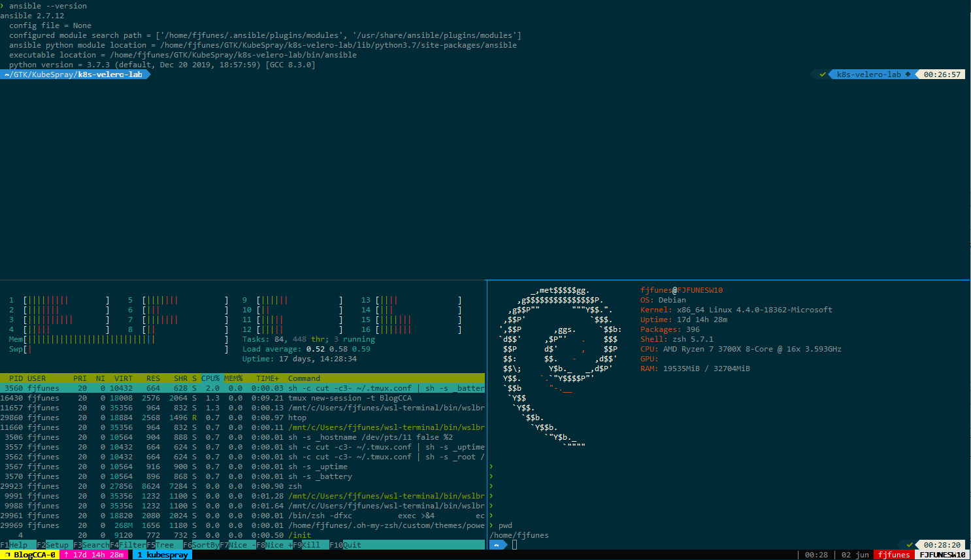
Task: Select the kubespray tmux window tab
Action: point(162,555)
